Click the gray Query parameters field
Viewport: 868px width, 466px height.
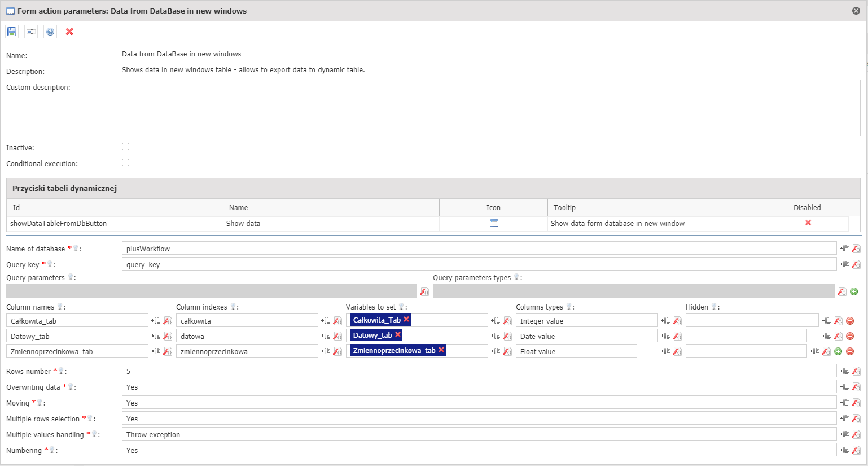[211, 291]
